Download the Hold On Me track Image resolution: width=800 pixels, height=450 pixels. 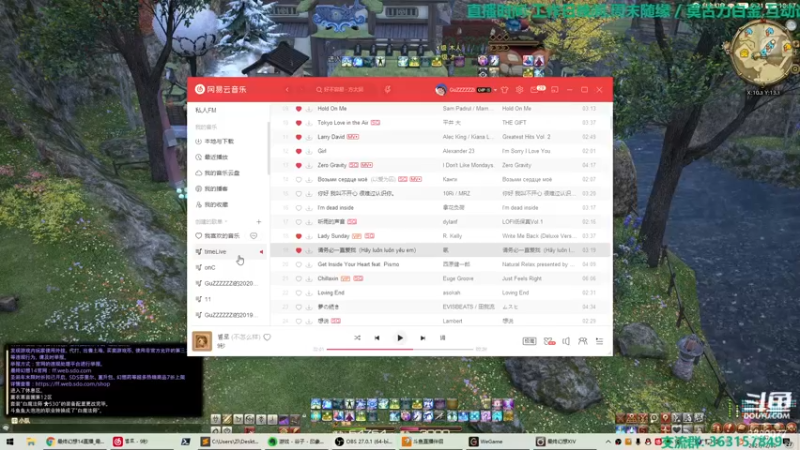[309, 109]
